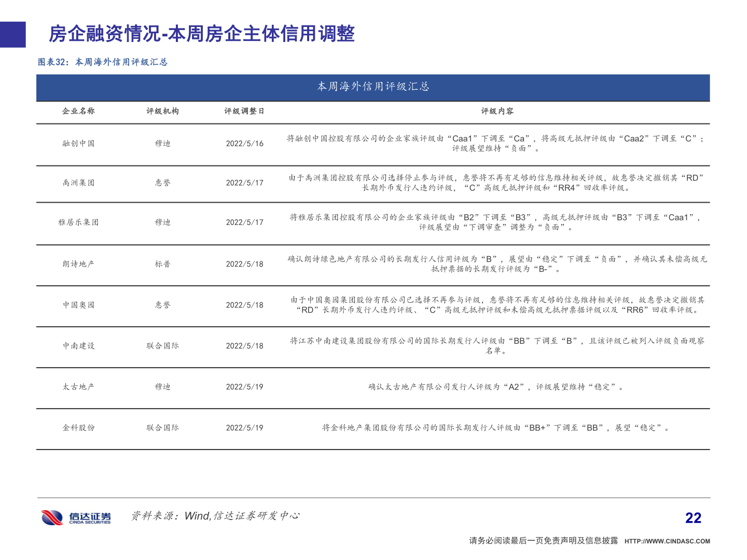Viewport: 747px width, 560px height.
Task: Select 穆迪 agency in 太古地产 row
Action: click(162, 387)
